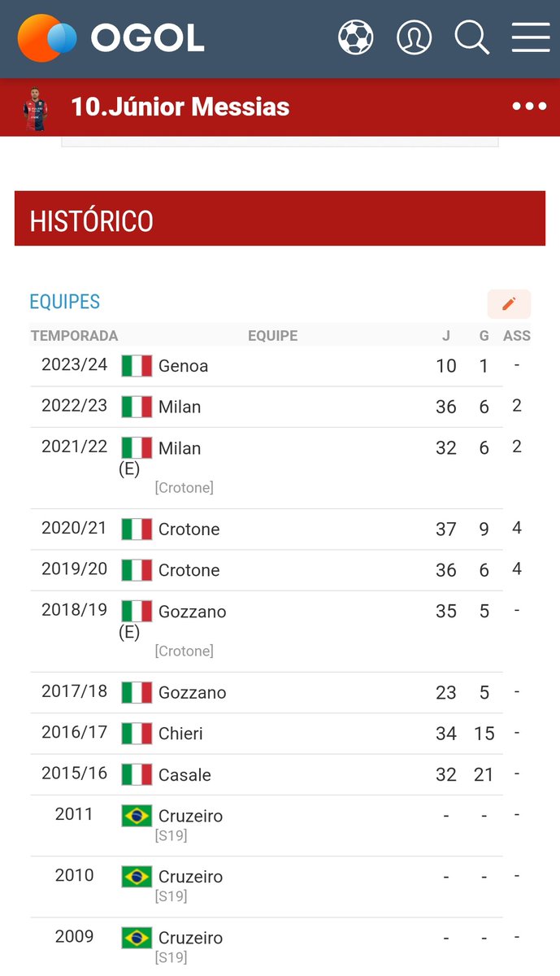The height and width of the screenshot is (976, 560).
Task: Click the 2017/18 Gozzano entry
Action: [x=192, y=693]
